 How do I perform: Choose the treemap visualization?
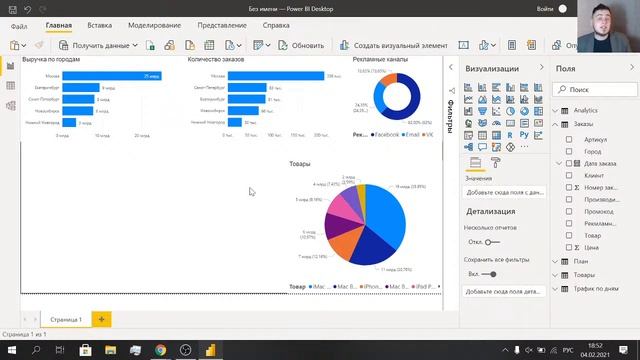[538, 111]
